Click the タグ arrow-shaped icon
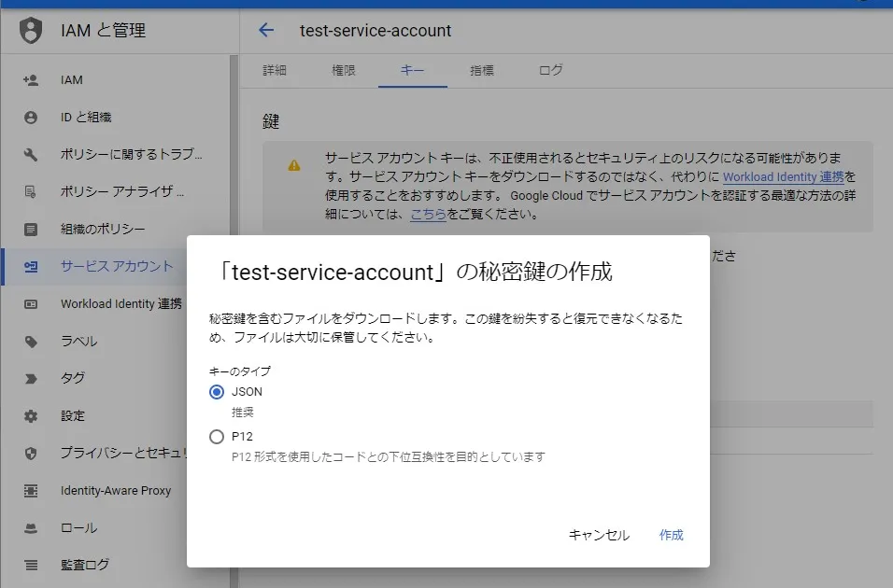Viewport: 893px width, 588px height. (x=31, y=379)
